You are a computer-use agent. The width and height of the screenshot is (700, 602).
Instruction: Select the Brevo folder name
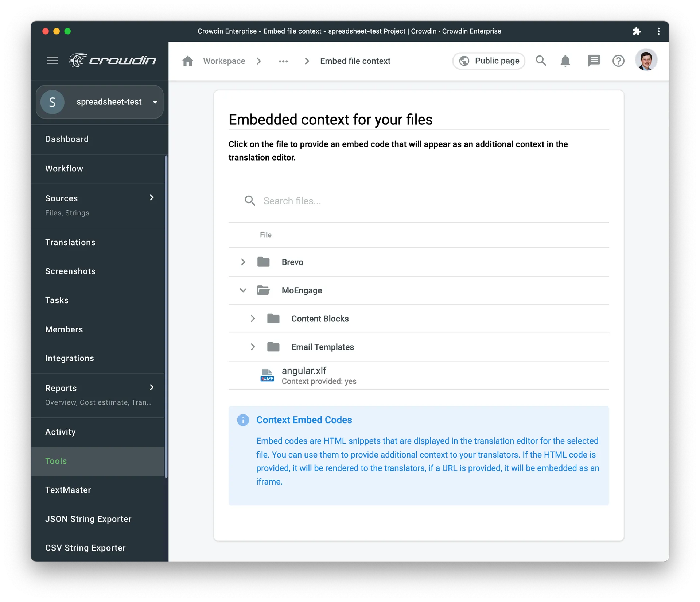[x=292, y=262]
